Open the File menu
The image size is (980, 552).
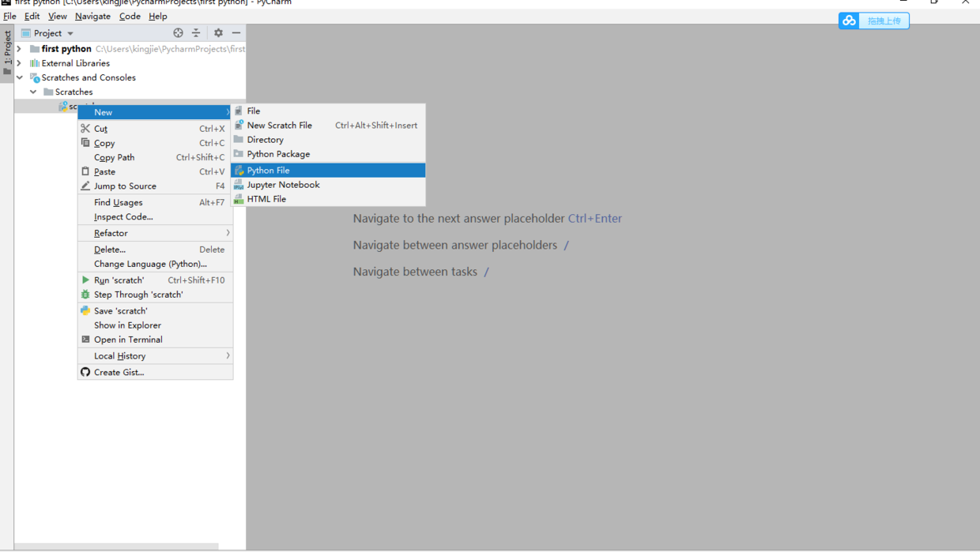pos(9,16)
